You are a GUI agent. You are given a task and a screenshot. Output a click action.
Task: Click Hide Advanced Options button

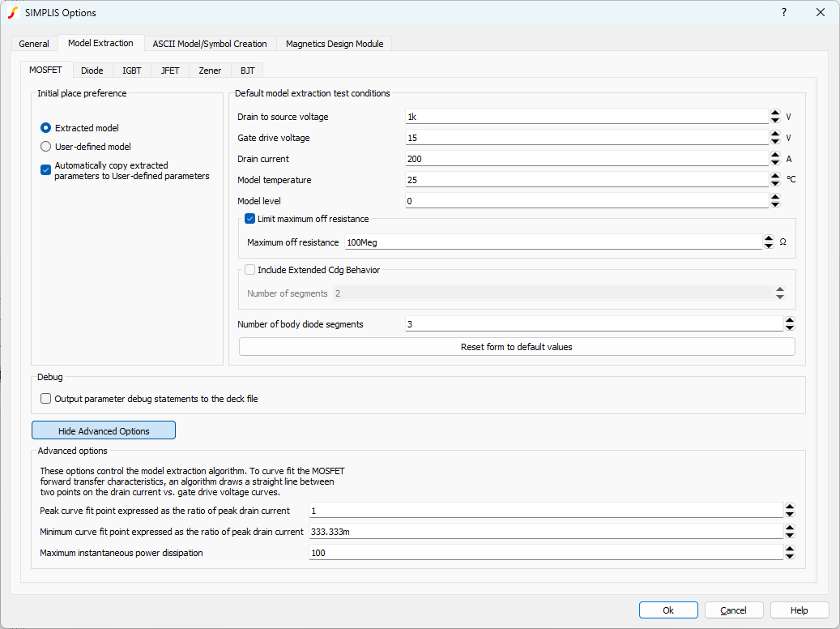coord(104,430)
